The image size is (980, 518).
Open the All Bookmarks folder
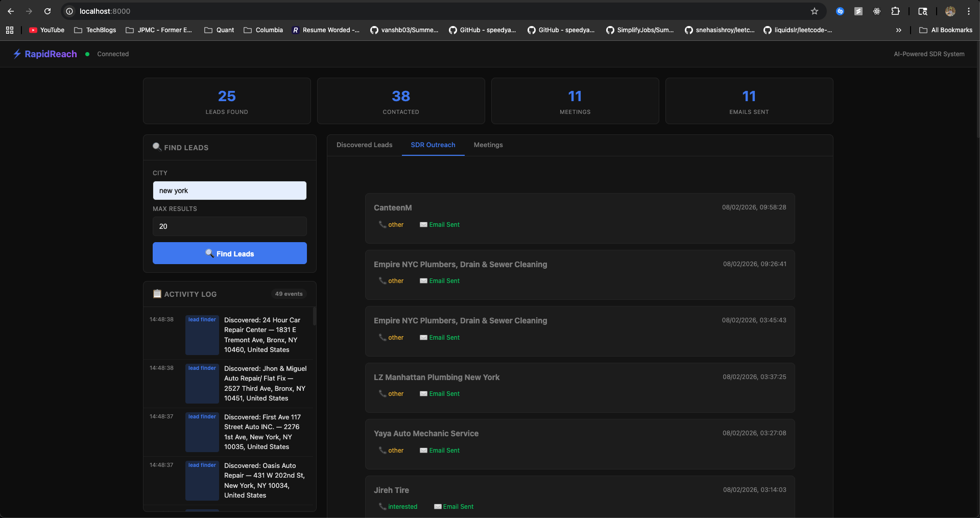946,30
